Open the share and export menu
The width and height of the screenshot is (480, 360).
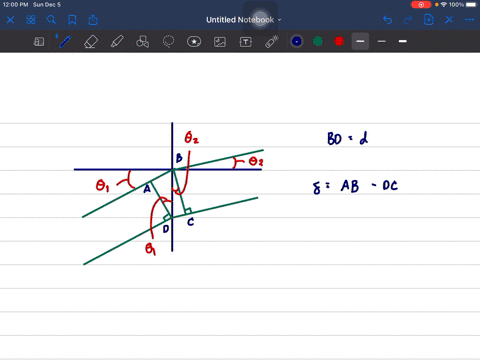(x=93, y=20)
